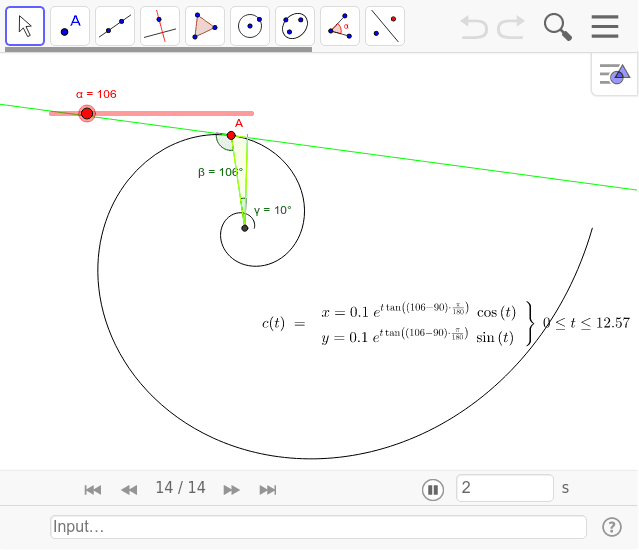Select the Circle with center tool

pos(250,26)
